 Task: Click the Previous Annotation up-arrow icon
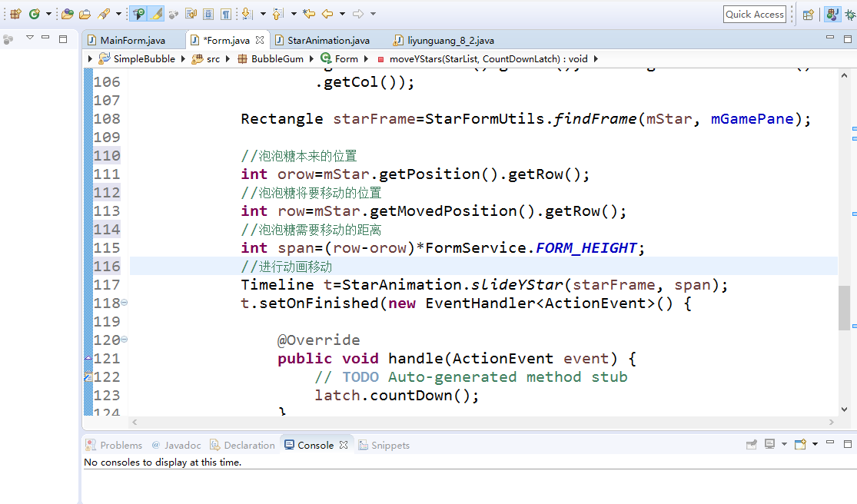point(278,14)
